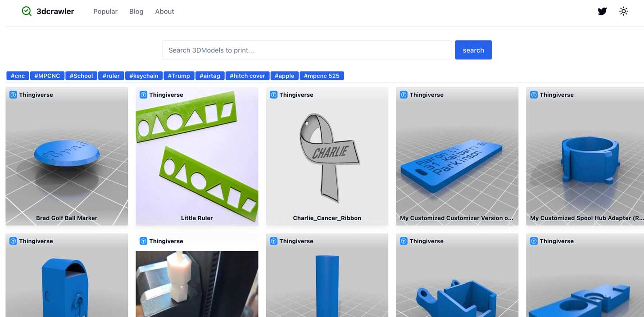Click the Thingiverse icon on the customizer tag card
The height and width of the screenshot is (317, 644).
pyautogui.click(x=404, y=95)
